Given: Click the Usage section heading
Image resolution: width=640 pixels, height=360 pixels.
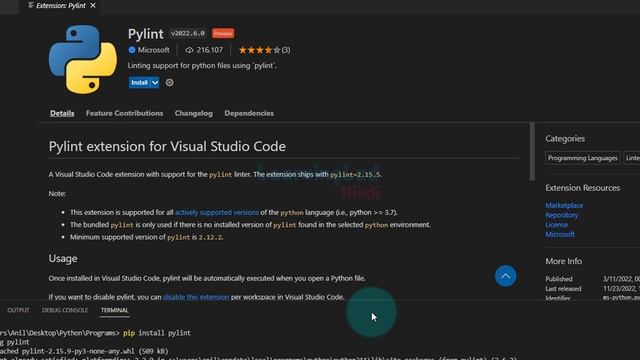Looking at the screenshot, I should (63, 258).
